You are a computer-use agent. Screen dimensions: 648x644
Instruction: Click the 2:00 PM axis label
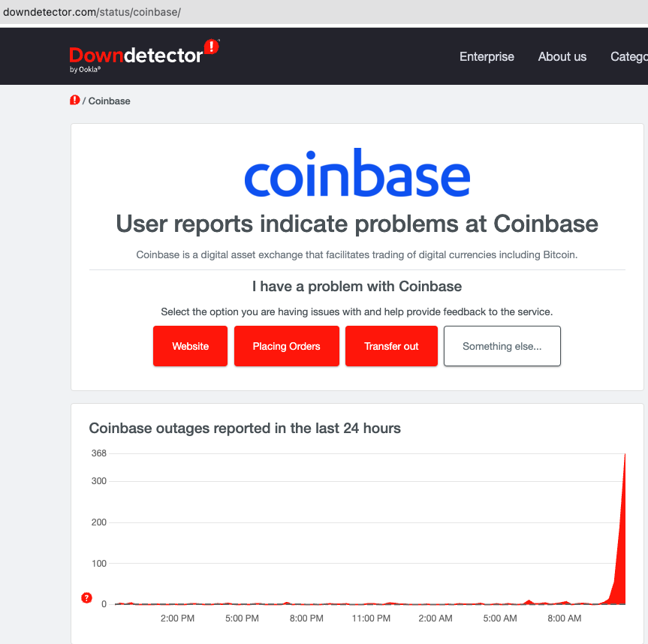(177, 618)
